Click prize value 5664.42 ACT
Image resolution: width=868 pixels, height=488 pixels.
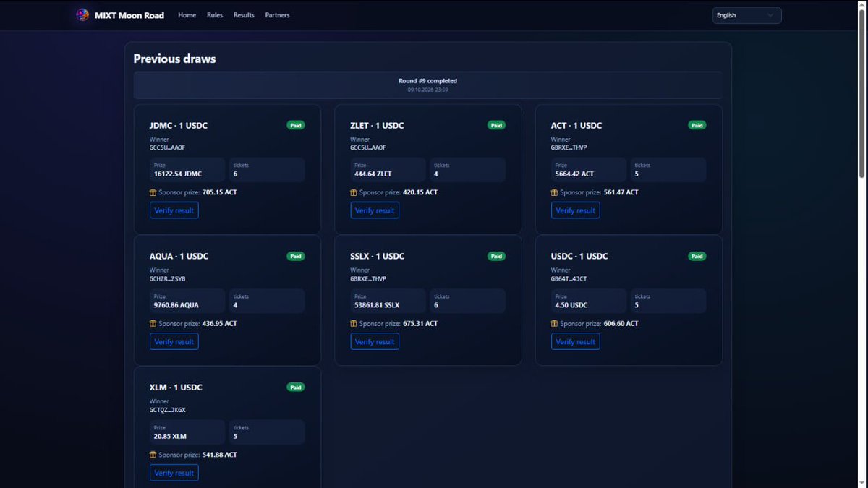tap(574, 174)
